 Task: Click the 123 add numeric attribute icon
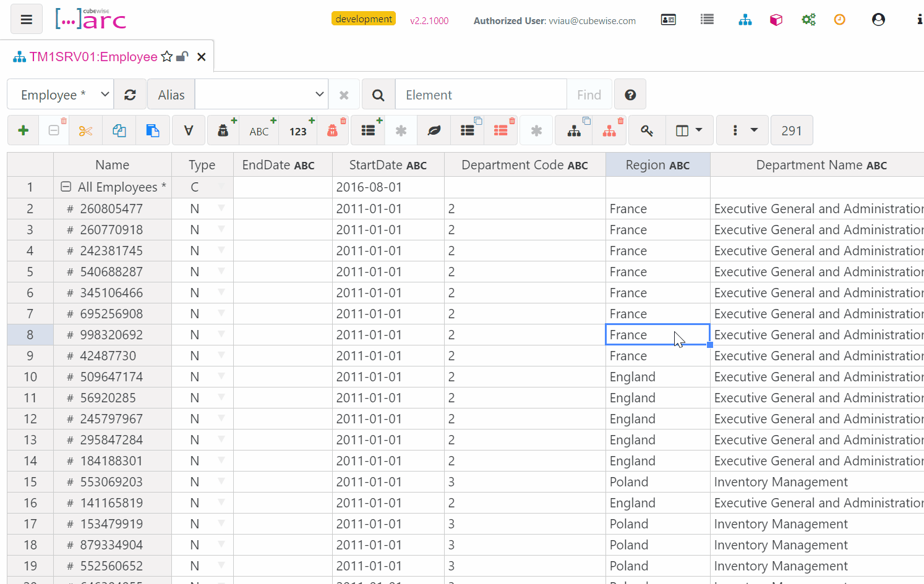coord(298,130)
